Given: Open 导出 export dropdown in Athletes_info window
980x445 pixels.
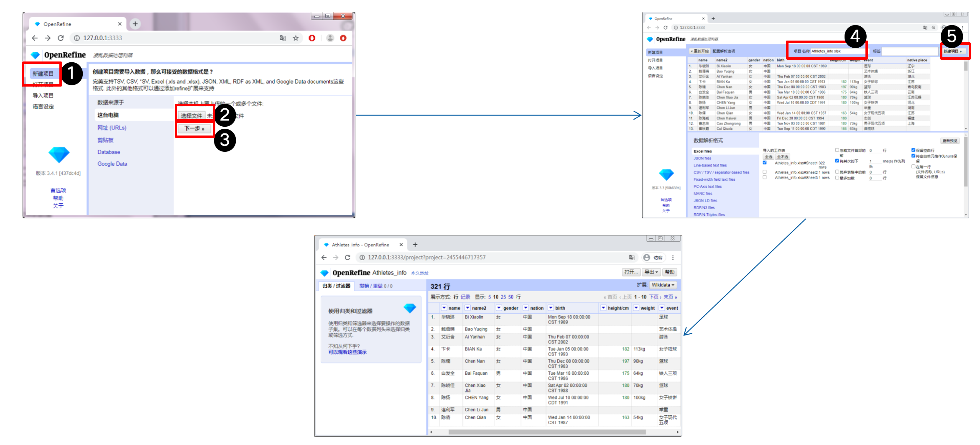Looking at the screenshot, I should coord(651,272).
